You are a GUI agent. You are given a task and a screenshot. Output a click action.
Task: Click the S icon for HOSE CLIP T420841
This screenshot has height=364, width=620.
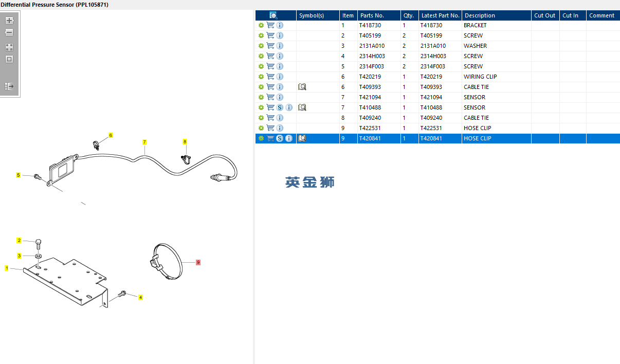[x=280, y=138]
